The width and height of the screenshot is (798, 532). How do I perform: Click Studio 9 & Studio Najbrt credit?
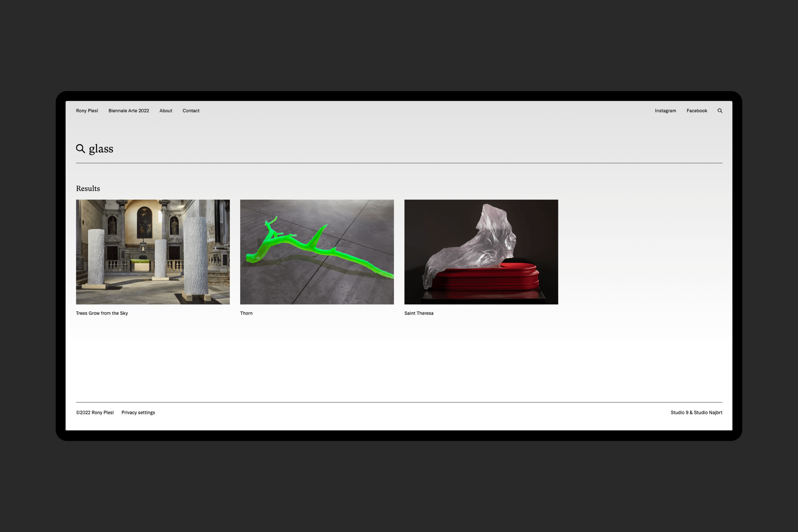(x=696, y=413)
